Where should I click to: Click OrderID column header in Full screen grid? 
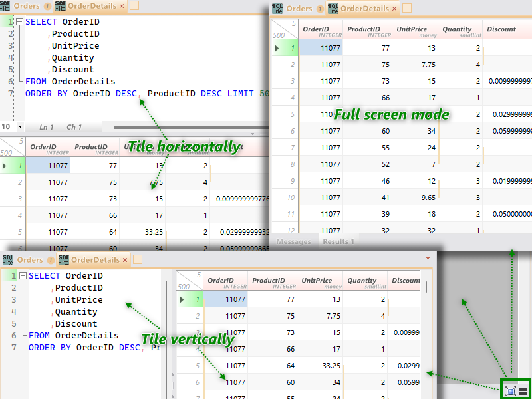[x=321, y=29]
